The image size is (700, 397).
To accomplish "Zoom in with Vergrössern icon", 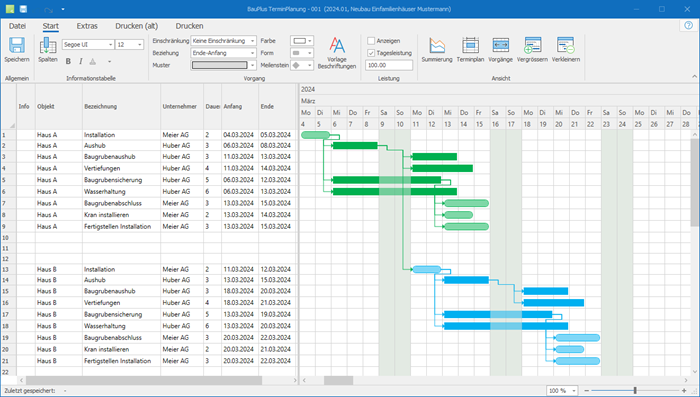I will click(532, 46).
